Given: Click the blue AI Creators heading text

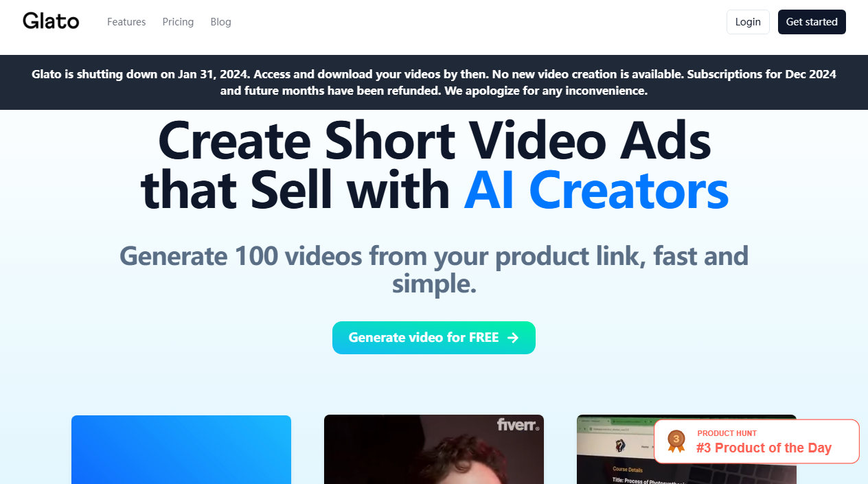Looking at the screenshot, I should tap(596, 189).
